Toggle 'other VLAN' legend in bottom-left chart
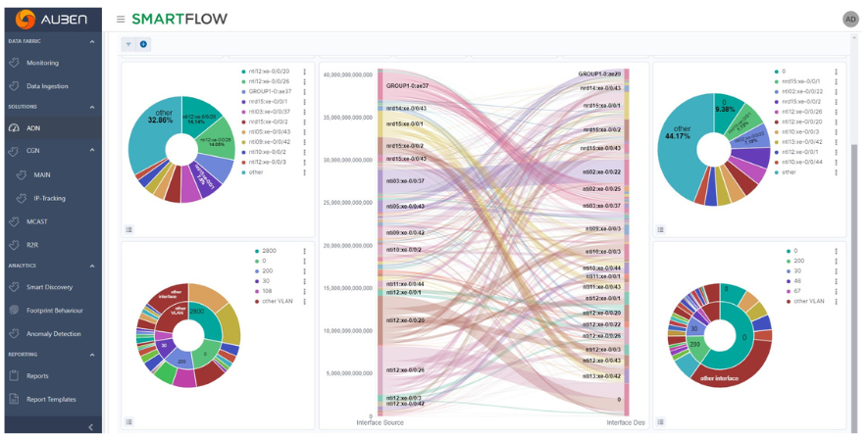The height and width of the screenshot is (437, 868). 274,302
